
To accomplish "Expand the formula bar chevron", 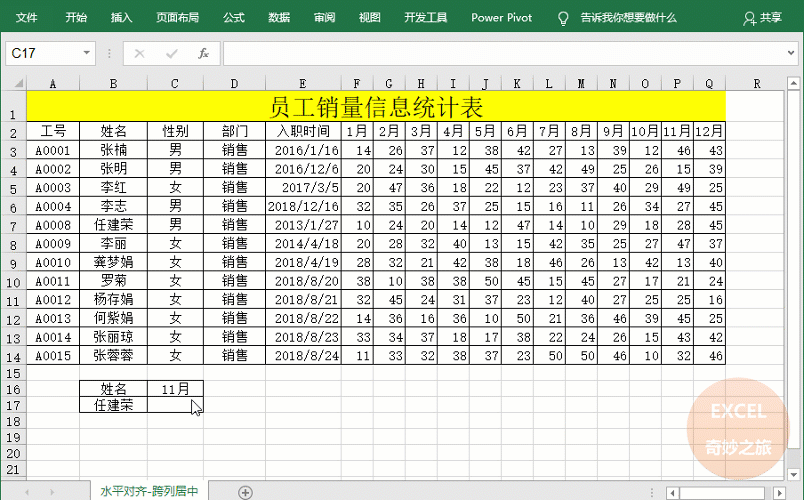I will pyautogui.click(x=791, y=52).
